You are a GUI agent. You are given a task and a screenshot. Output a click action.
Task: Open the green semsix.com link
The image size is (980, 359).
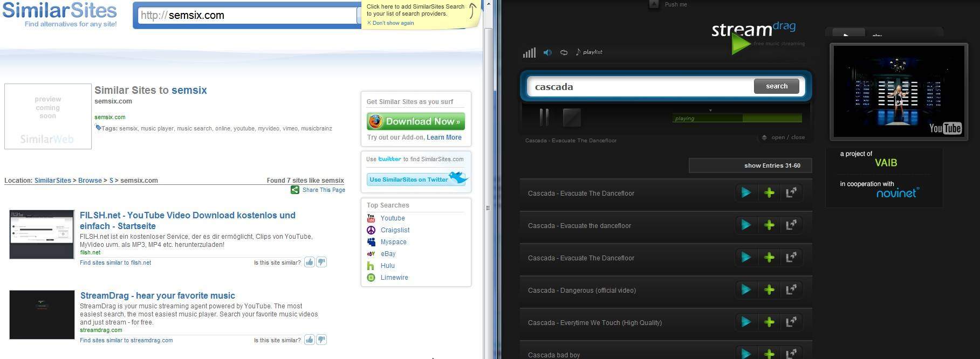point(110,117)
